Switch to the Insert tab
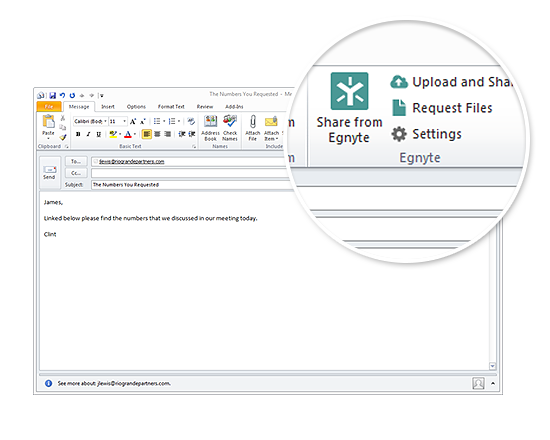 (108, 106)
